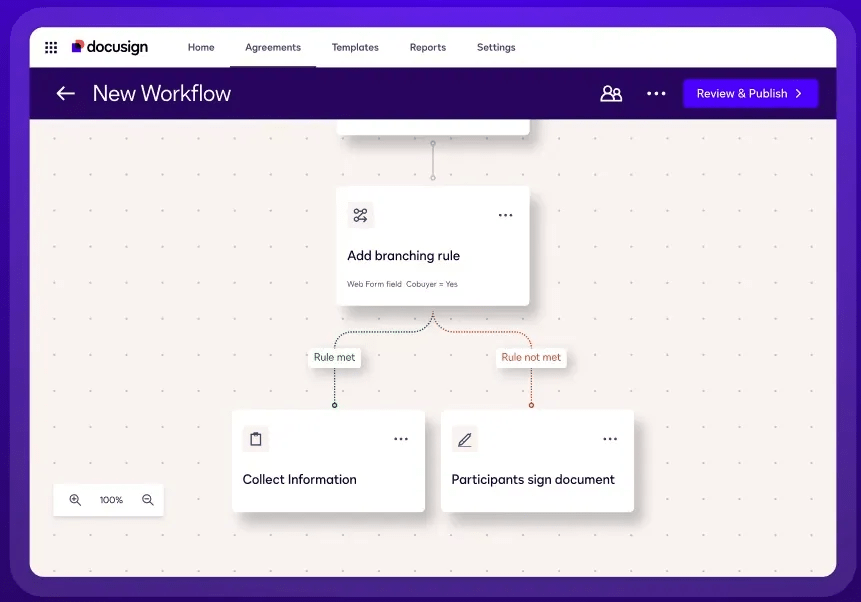Open the Reports tab

coord(428,47)
